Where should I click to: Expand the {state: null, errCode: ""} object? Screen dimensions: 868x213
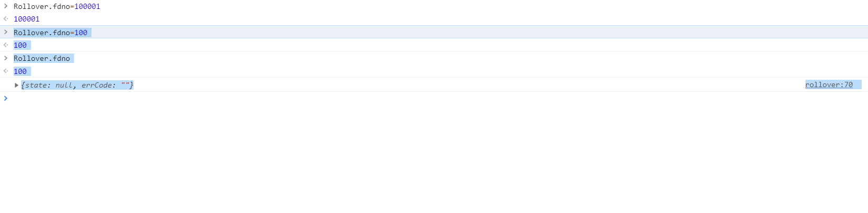pyautogui.click(x=16, y=85)
